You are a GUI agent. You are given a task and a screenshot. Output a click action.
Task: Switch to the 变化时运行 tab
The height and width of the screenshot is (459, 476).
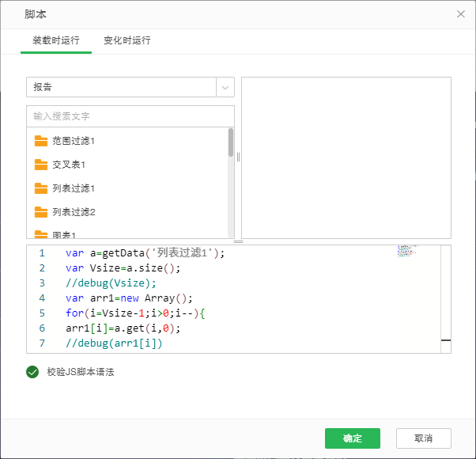(x=127, y=40)
